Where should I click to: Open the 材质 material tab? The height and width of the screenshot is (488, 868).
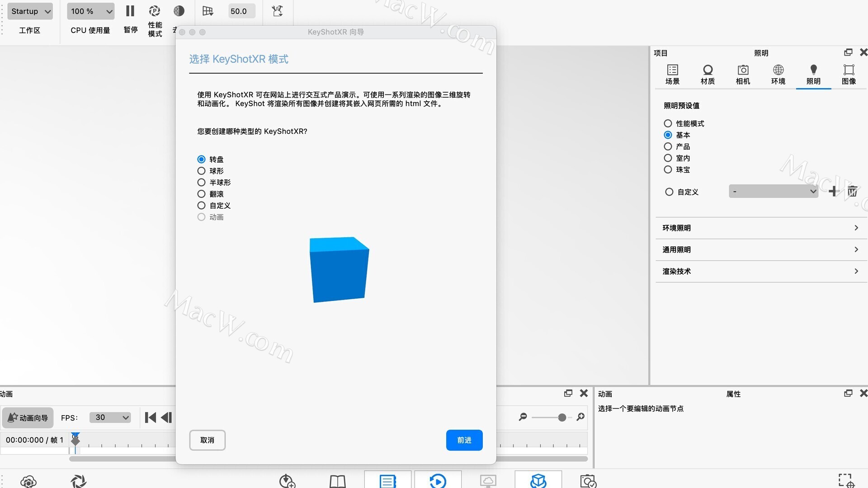click(x=708, y=75)
